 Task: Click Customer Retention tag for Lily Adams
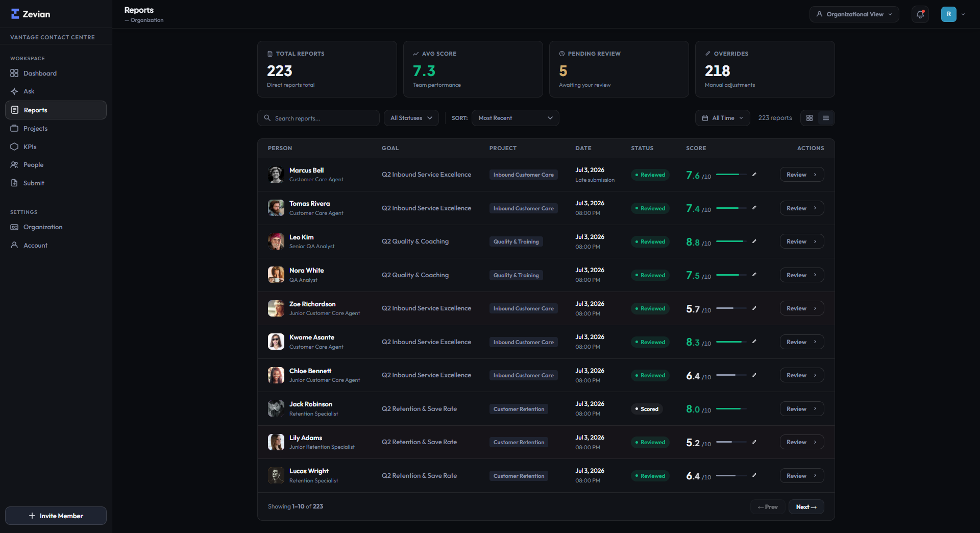[x=519, y=442]
